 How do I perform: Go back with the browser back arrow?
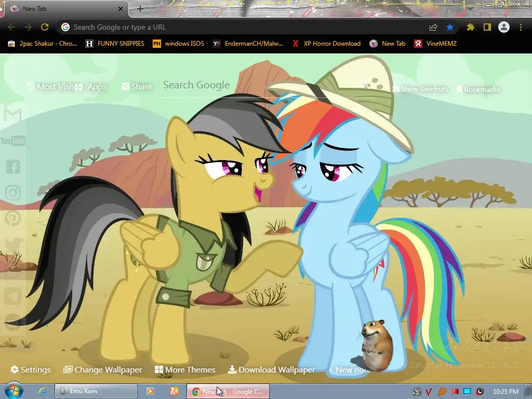coord(11,27)
